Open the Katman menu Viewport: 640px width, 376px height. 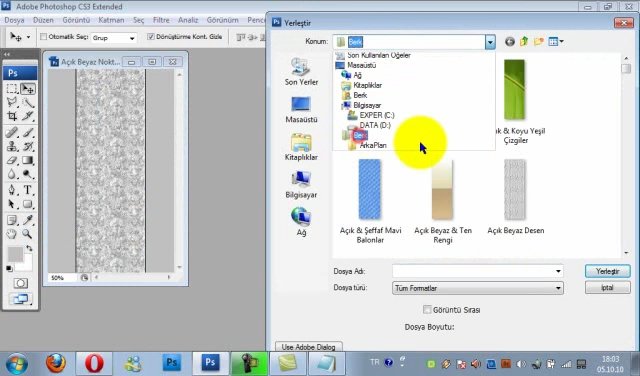111,20
